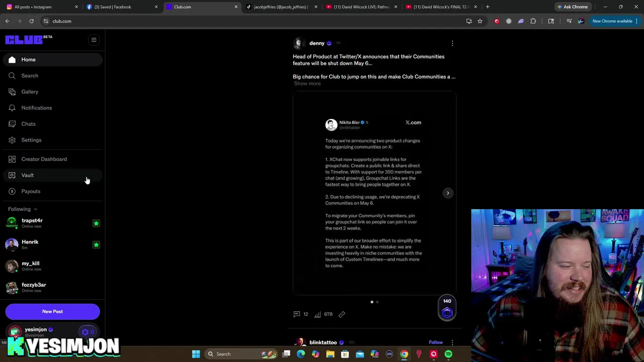
Task: Toggle the green star next to Henrik
Action: coord(96,245)
